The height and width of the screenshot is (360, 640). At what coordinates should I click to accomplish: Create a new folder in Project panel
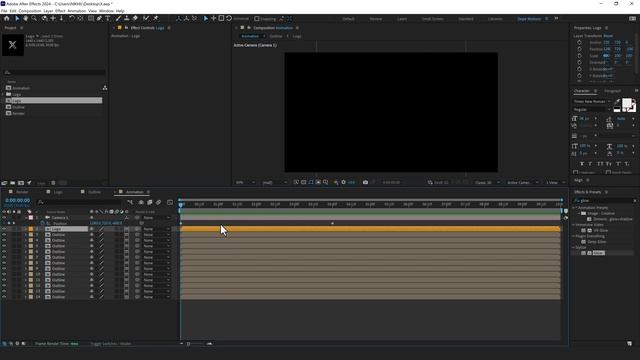pyautogui.click(x=13, y=183)
